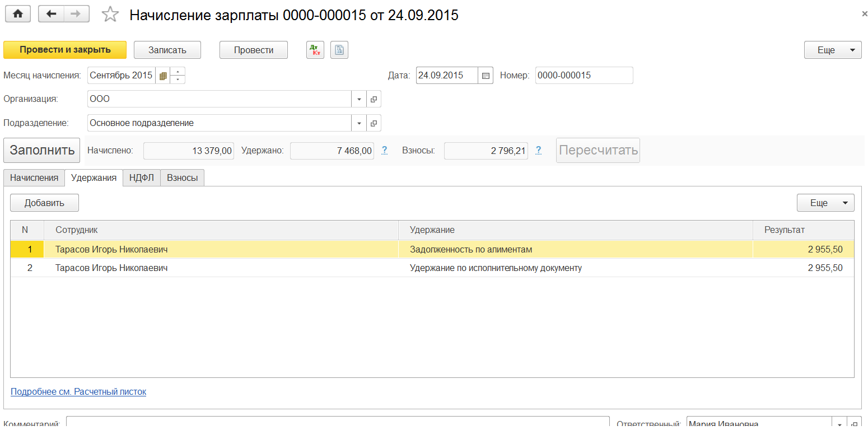Click the Заполнить button

coord(42,150)
